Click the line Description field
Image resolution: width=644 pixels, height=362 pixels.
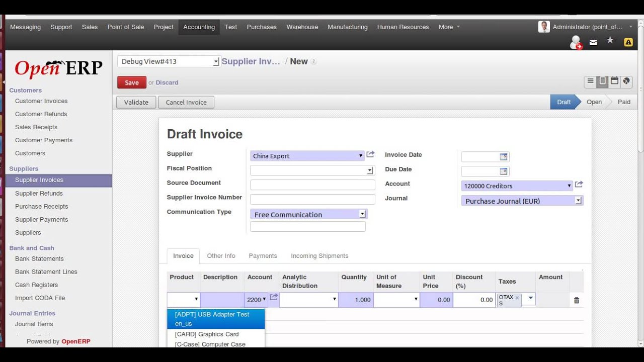coord(222,300)
